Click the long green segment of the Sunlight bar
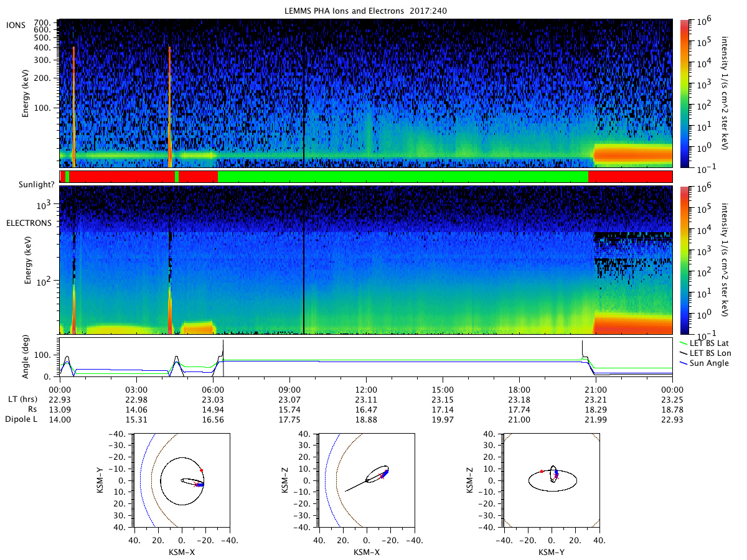The image size is (747, 560). (x=403, y=177)
